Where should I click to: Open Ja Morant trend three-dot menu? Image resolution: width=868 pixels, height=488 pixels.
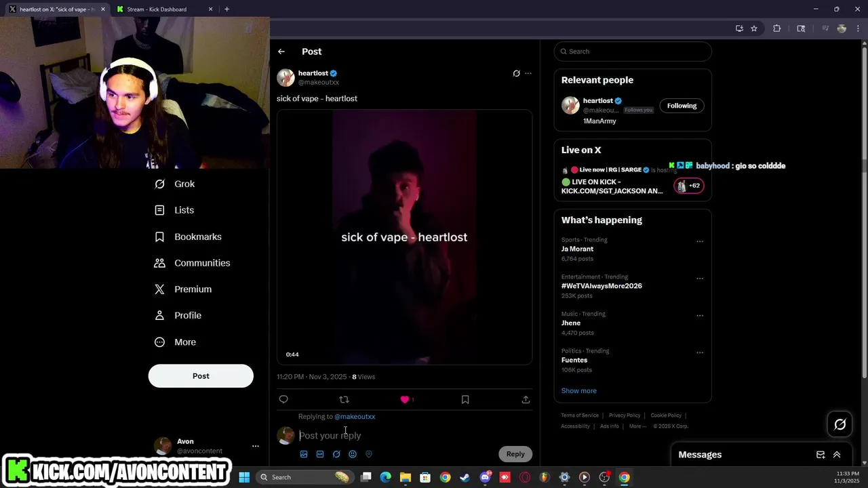[x=700, y=241]
